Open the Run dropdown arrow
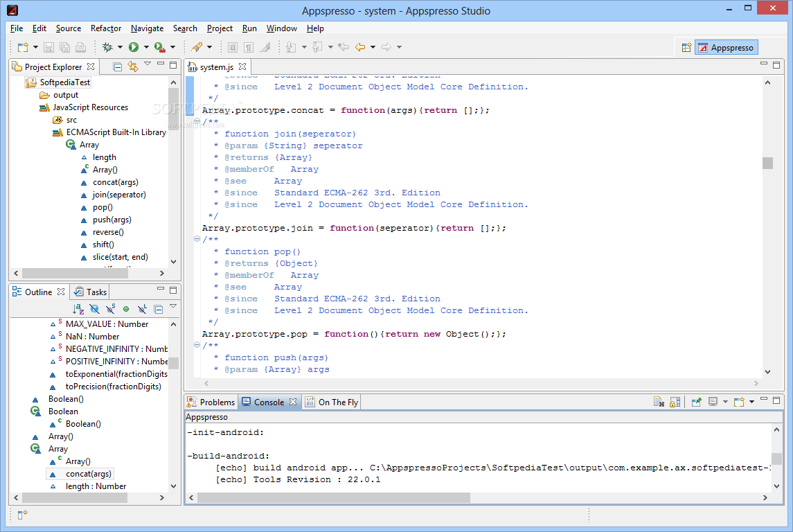This screenshot has height=532, width=793. [x=146, y=47]
